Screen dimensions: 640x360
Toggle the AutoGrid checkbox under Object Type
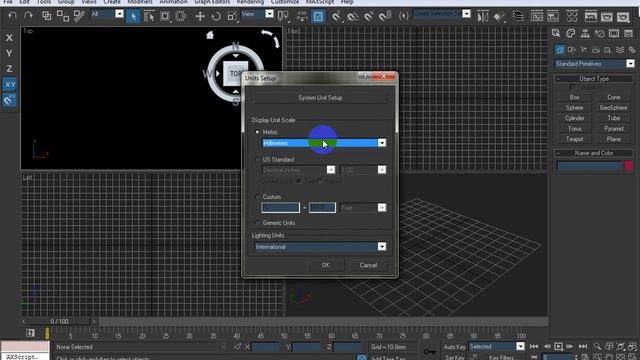573,87
